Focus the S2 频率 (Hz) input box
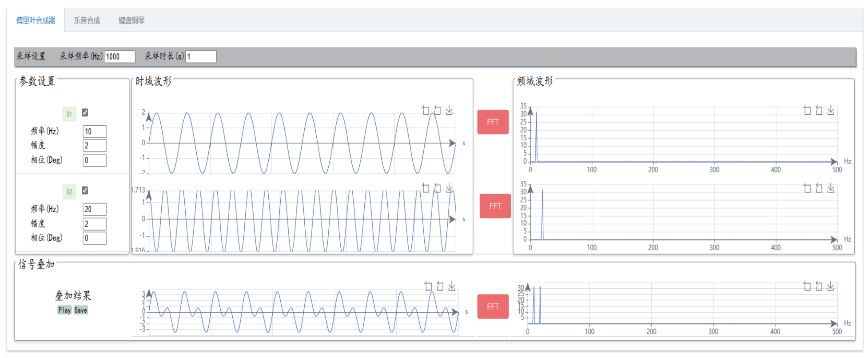 tap(95, 209)
